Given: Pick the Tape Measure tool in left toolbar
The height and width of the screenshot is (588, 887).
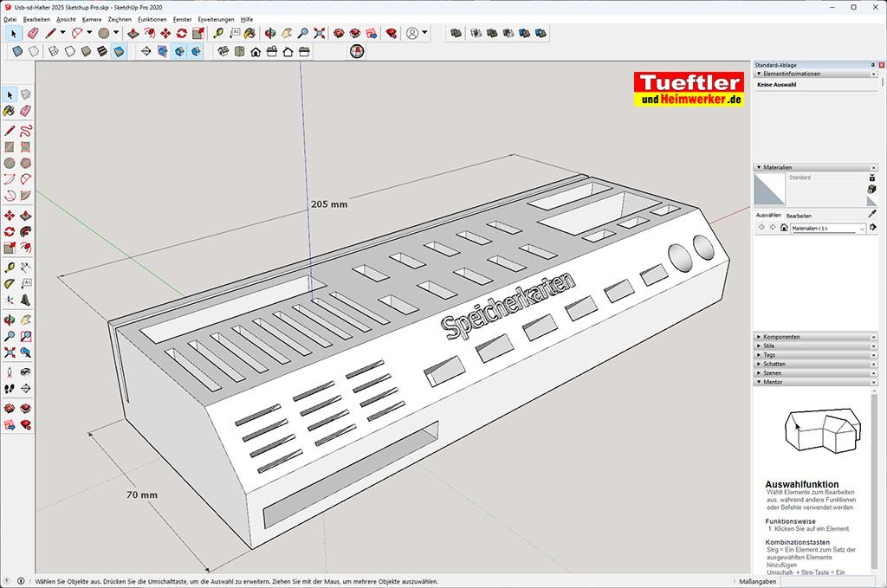Looking at the screenshot, I should point(10,267).
